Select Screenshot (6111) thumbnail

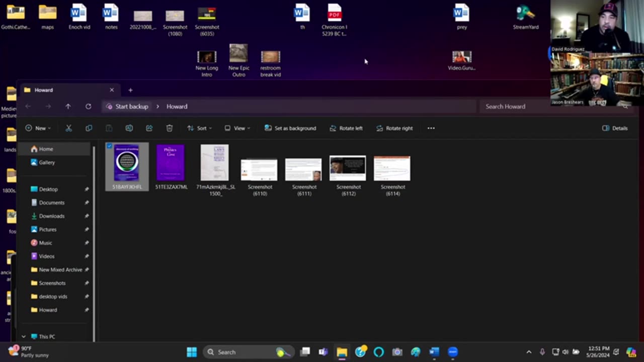(x=303, y=170)
